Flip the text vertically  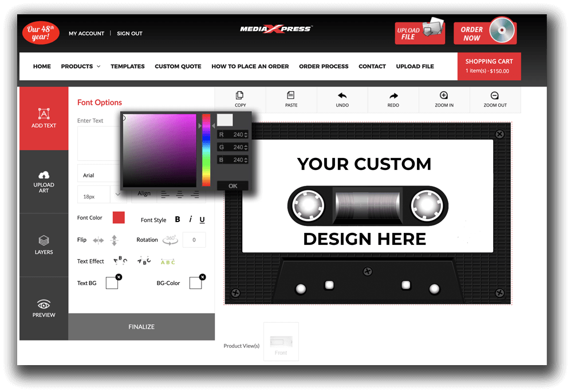[114, 240]
